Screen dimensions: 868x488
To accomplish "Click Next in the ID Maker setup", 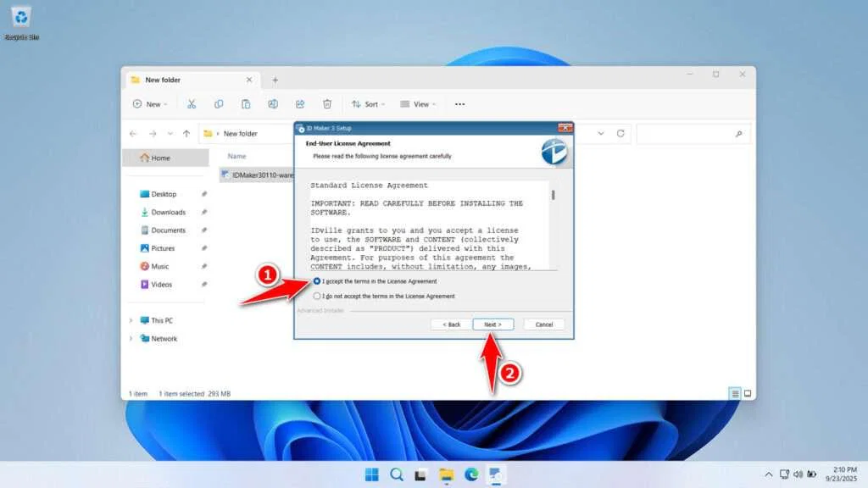I will (x=492, y=324).
